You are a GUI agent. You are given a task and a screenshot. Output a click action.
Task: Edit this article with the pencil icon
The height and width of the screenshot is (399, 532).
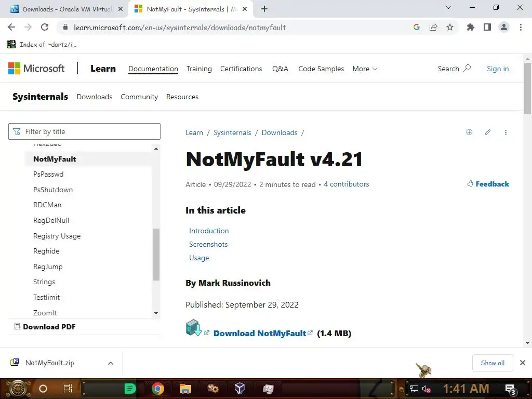487,132
